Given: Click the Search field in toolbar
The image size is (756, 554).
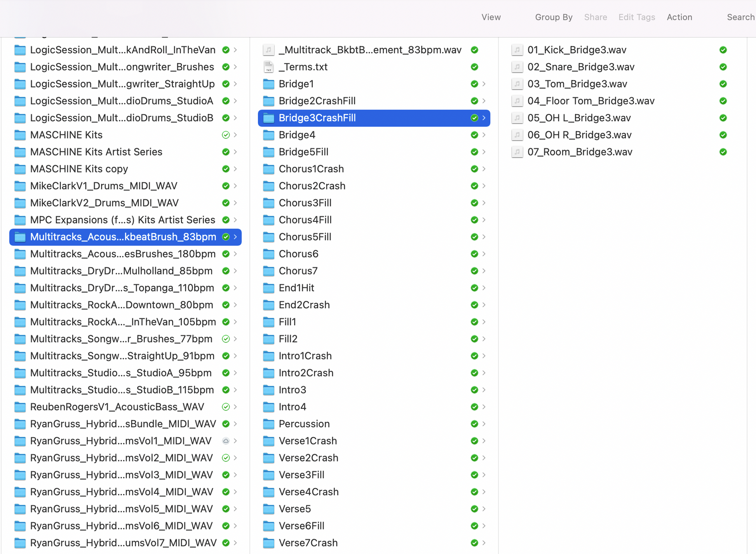Looking at the screenshot, I should pos(740,17).
